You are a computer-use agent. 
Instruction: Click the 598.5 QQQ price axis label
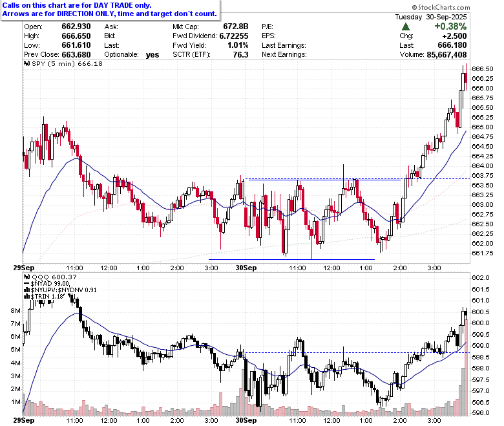pos(481,357)
